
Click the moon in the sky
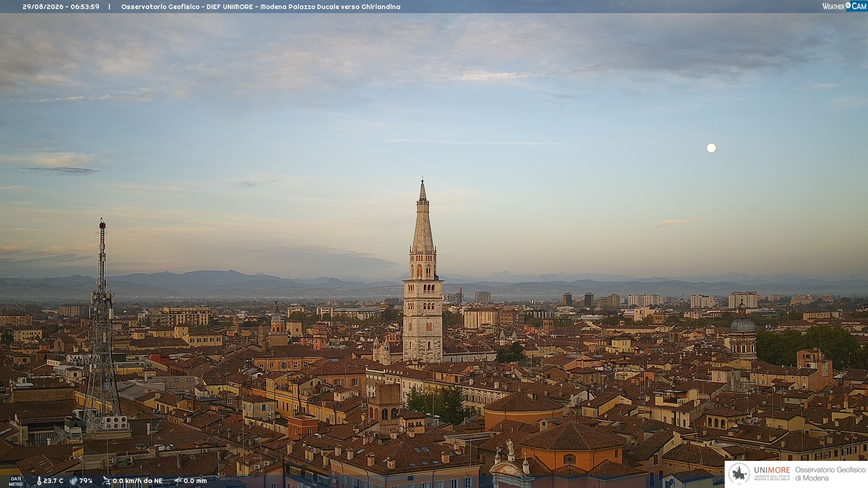tap(711, 148)
